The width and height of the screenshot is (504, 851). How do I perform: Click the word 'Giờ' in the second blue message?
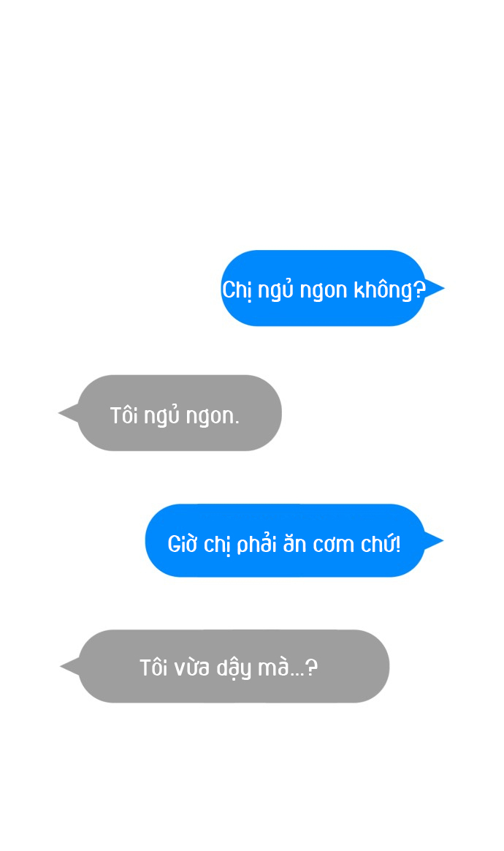pyautogui.click(x=183, y=544)
